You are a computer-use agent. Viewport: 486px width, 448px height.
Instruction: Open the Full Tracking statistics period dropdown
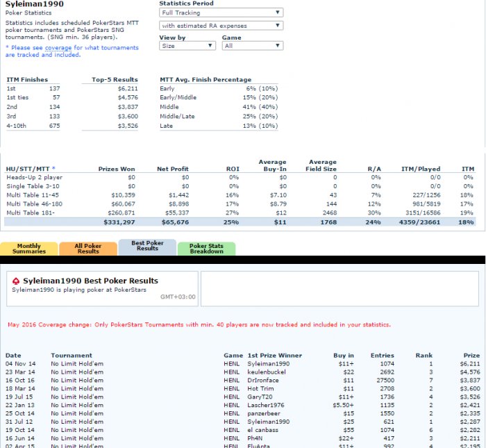tap(221, 13)
